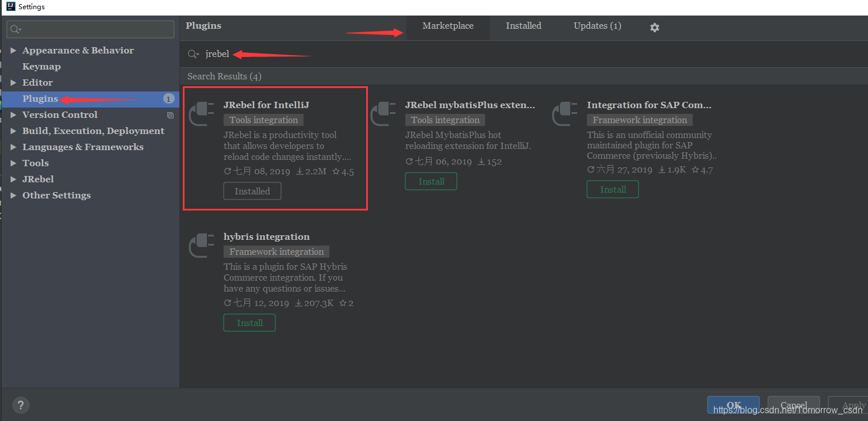Click the 2.2M downloads count
Viewport: 868px width, 421px height.
point(311,171)
